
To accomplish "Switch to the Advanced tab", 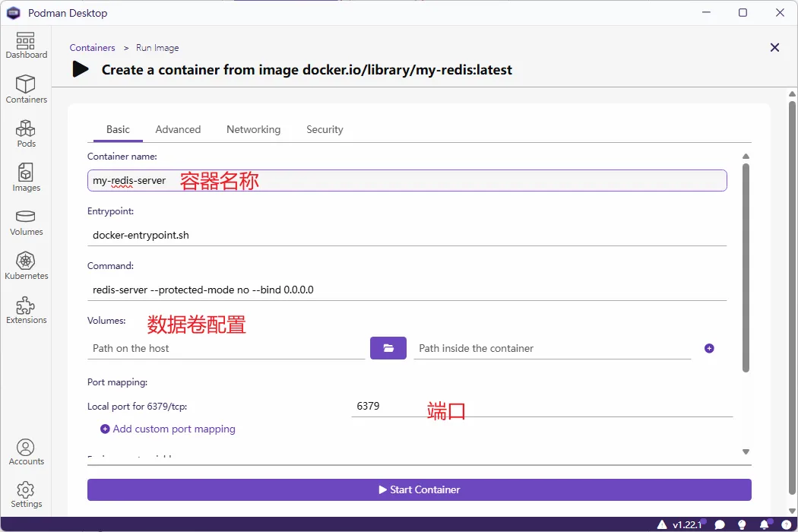I will pos(178,129).
